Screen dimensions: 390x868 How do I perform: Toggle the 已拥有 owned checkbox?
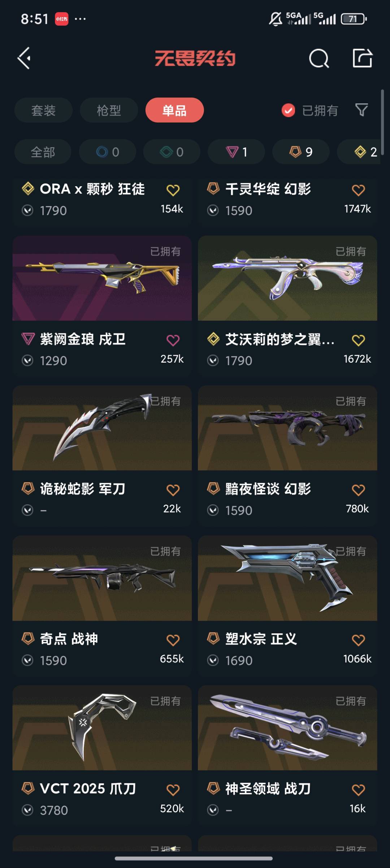(288, 110)
